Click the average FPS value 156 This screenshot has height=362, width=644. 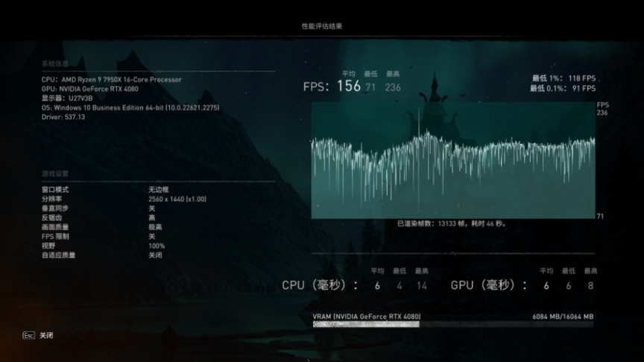click(x=349, y=86)
